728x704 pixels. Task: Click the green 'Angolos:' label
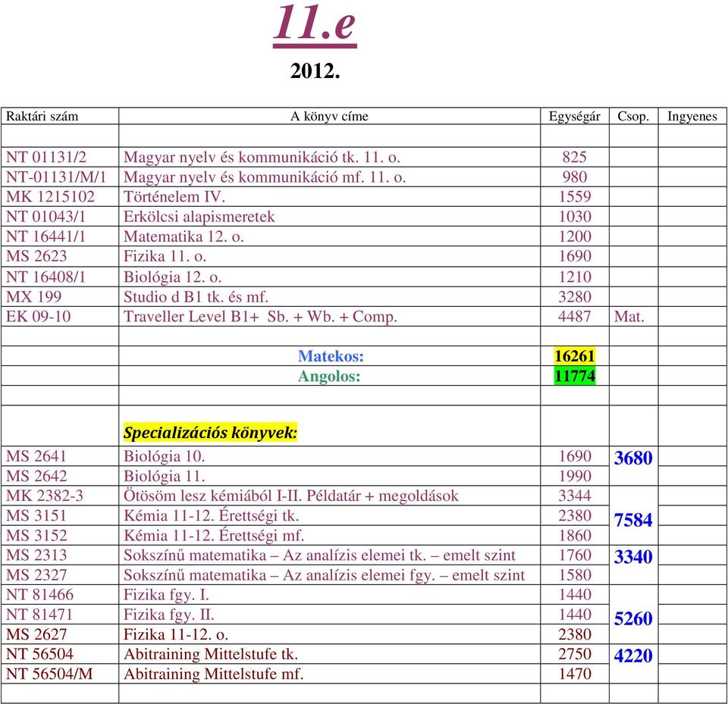coord(329,376)
